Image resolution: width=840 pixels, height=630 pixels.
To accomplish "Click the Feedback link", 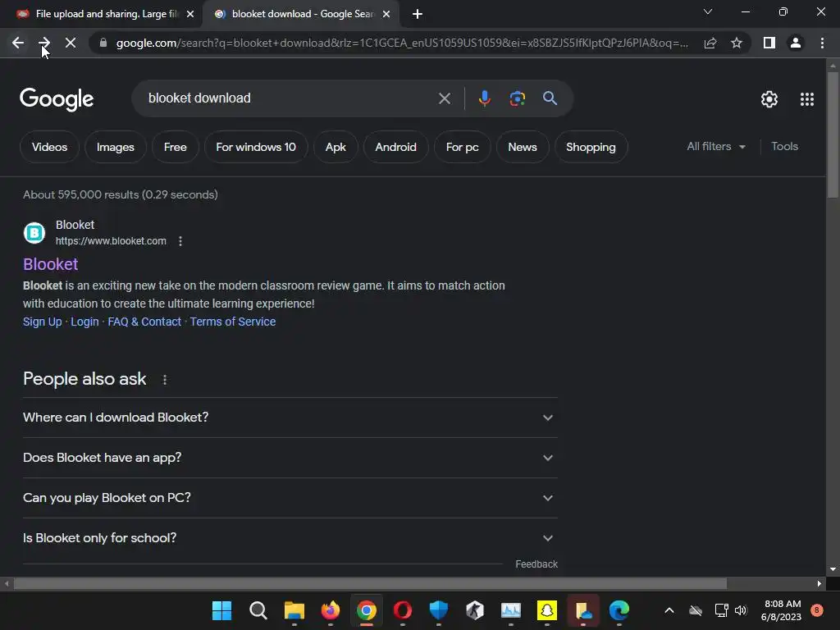I will 536,564.
